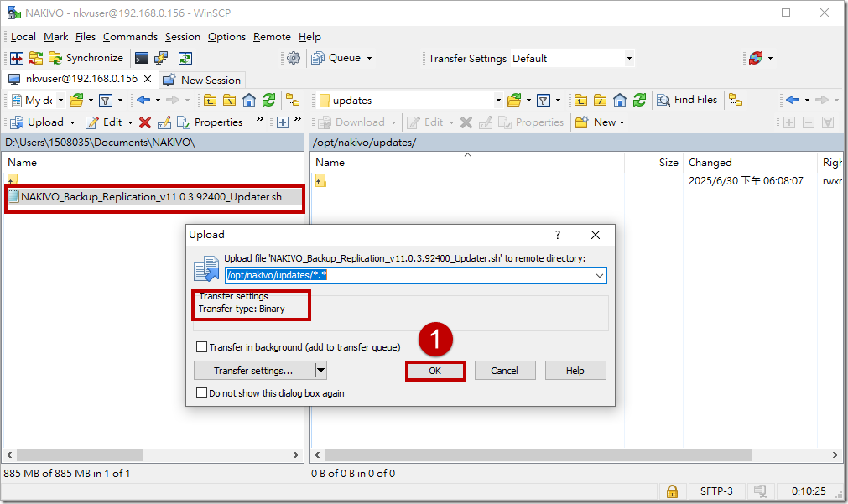Click the Transfer settings... button
Screen dimensions: 848x504
(x=253, y=371)
